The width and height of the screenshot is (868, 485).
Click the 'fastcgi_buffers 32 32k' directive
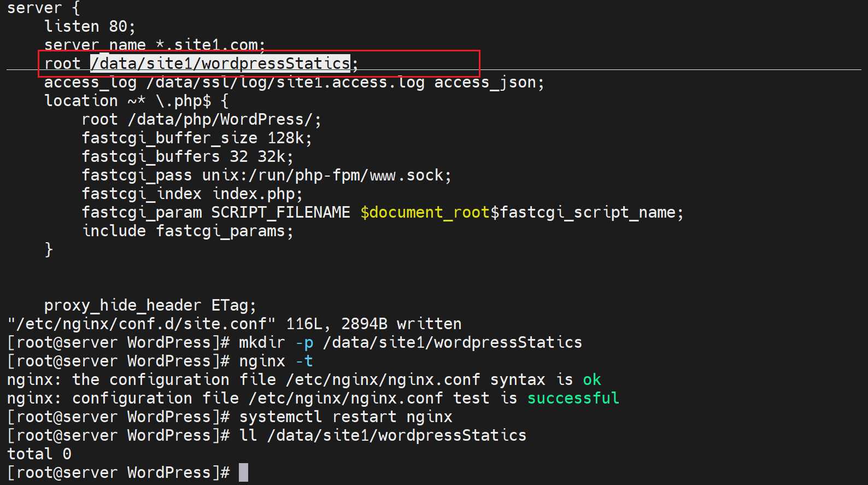pos(187,157)
